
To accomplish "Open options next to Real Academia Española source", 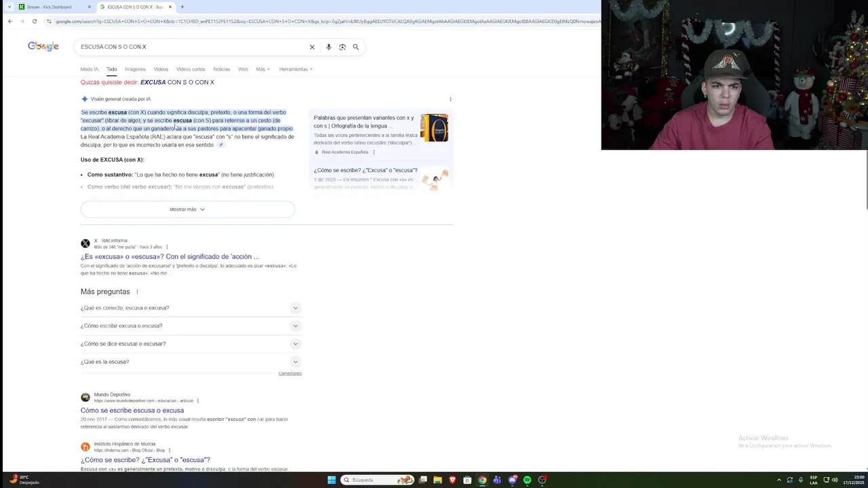I will coord(374,152).
